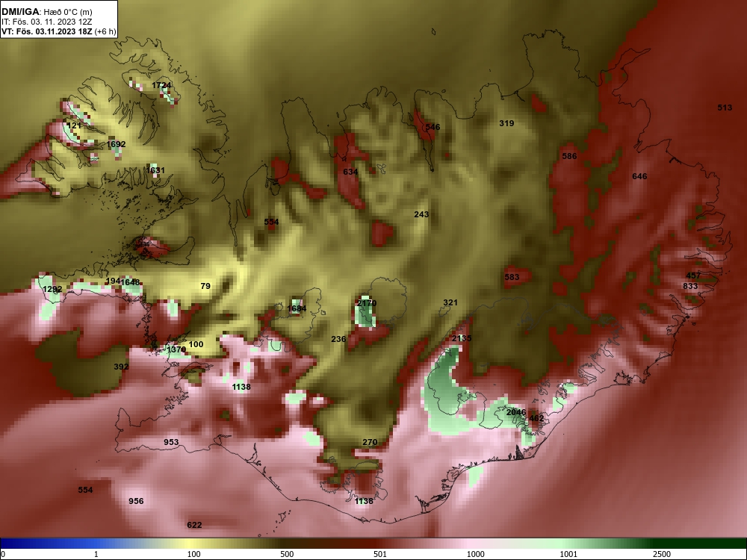The width and height of the screenshot is (747, 560).
Task: Select the valid time line "VT: Fös. 03.11.2023 18Z (+6 h)"
Action: pos(58,32)
